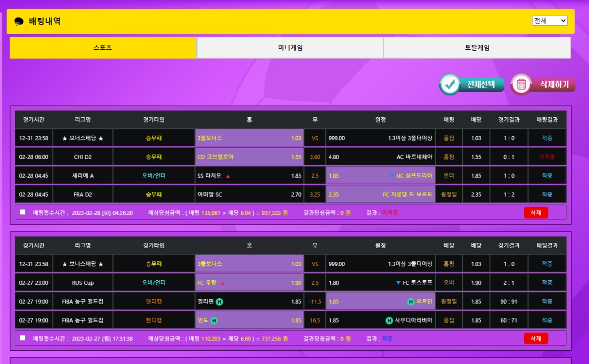The image size is (589, 364).
Task: Select the 스포츠 tab
Action: (x=103, y=48)
